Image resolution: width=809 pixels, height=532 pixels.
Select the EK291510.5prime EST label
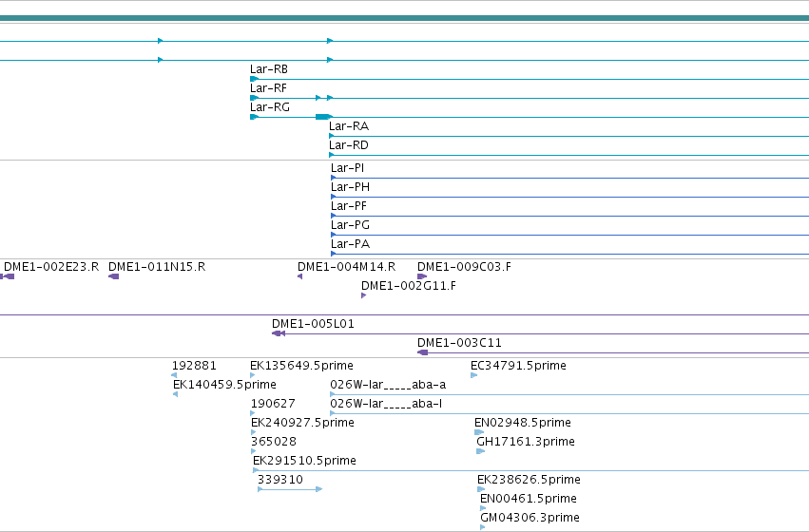point(304,461)
